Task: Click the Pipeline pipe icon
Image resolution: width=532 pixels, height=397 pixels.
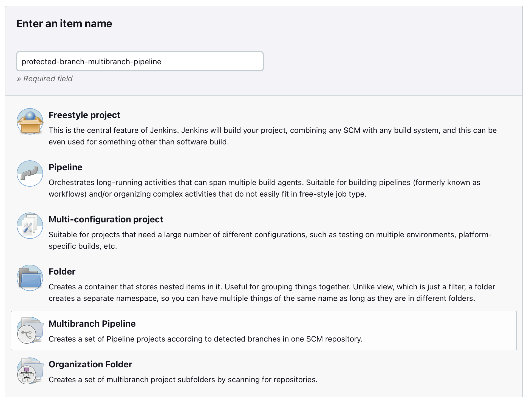Action: coord(30,174)
